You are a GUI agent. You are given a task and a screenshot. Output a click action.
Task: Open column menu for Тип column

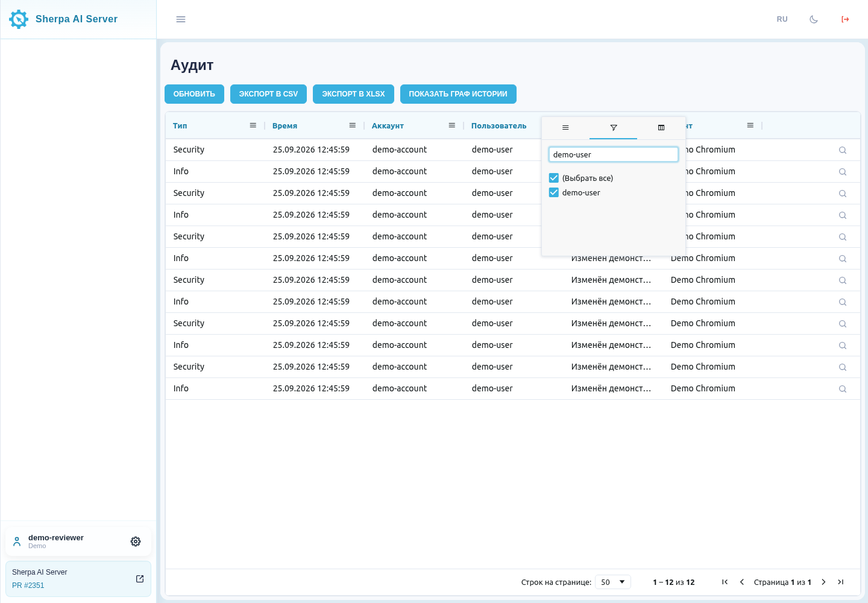pos(253,125)
